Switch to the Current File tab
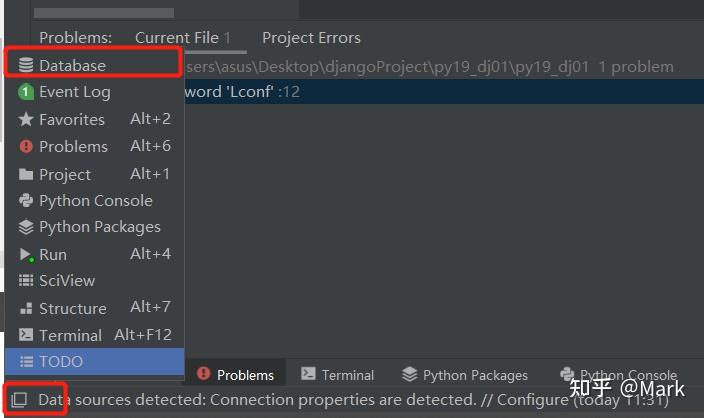Screen dimensions: 704x418 coord(176,38)
